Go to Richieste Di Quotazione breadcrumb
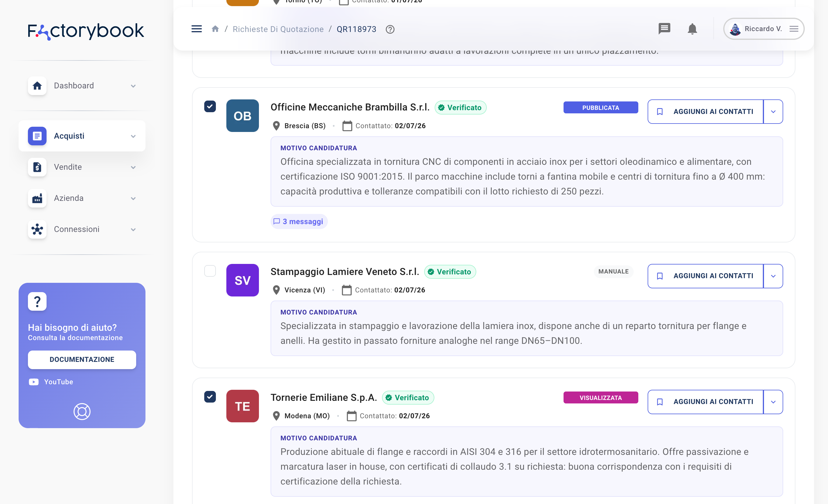 (x=278, y=29)
